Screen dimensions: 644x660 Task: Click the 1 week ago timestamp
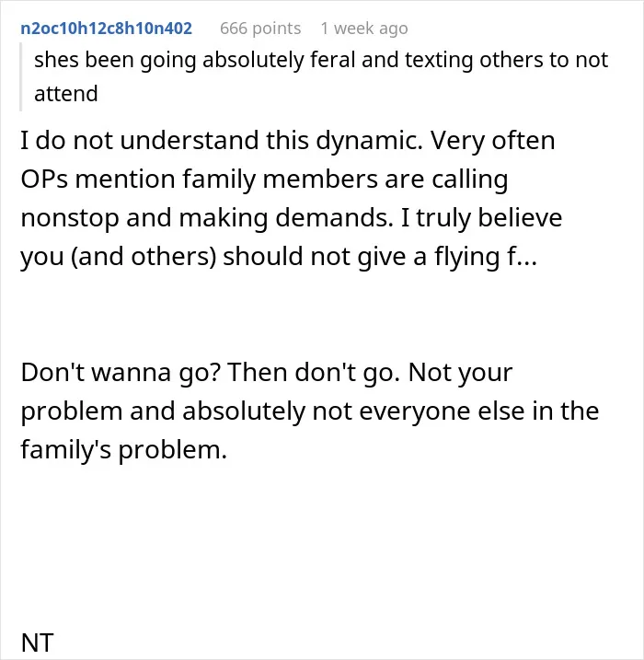pyautogui.click(x=364, y=29)
